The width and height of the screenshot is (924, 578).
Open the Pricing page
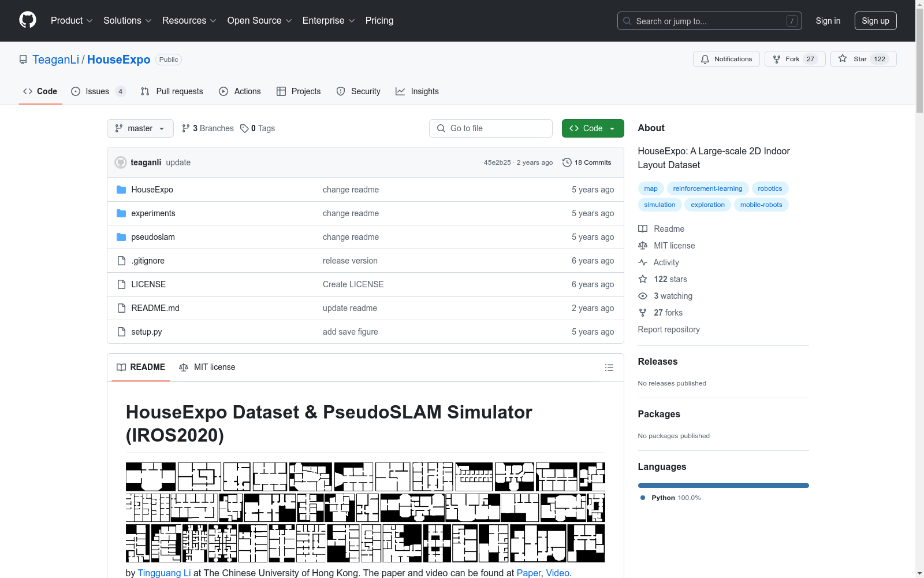(379, 20)
